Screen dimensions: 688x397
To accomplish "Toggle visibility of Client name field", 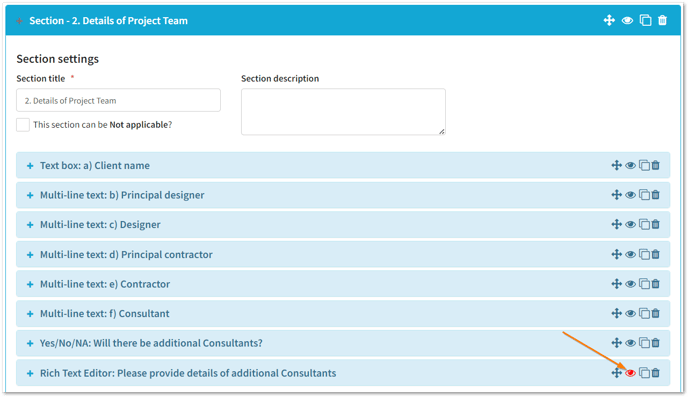I will pyautogui.click(x=631, y=165).
